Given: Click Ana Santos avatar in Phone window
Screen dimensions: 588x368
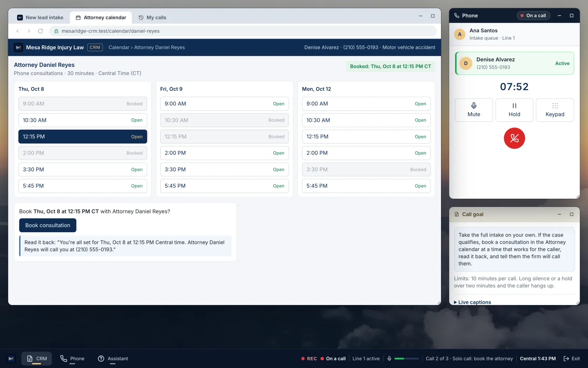Looking at the screenshot, I should [x=460, y=34].
